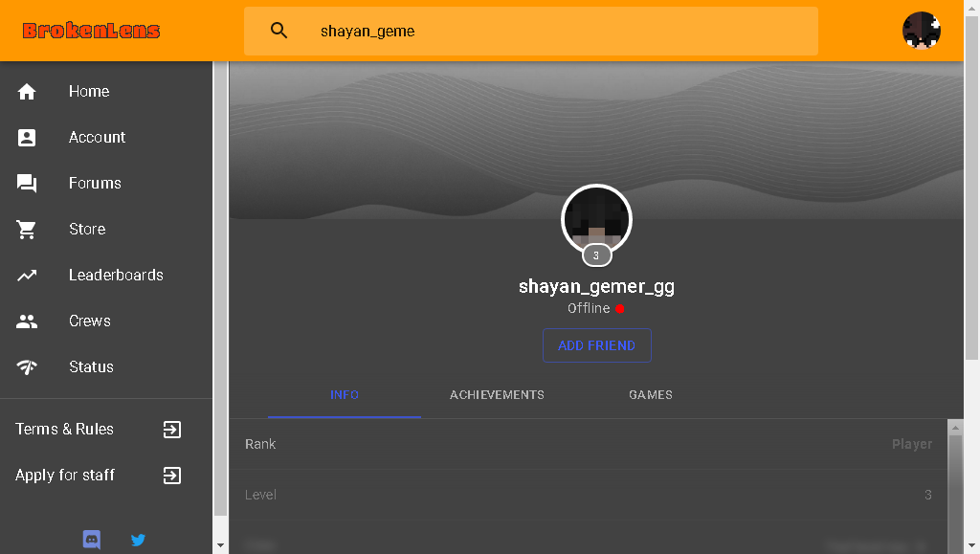Click the ADD FRIEND button

(597, 345)
